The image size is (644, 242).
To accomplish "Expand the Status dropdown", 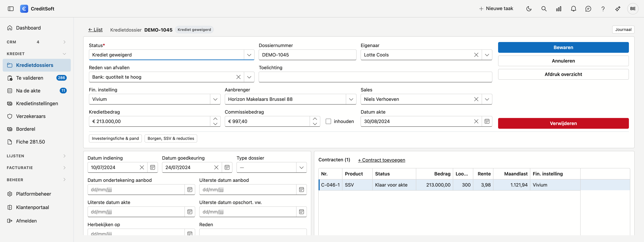I will [x=249, y=55].
